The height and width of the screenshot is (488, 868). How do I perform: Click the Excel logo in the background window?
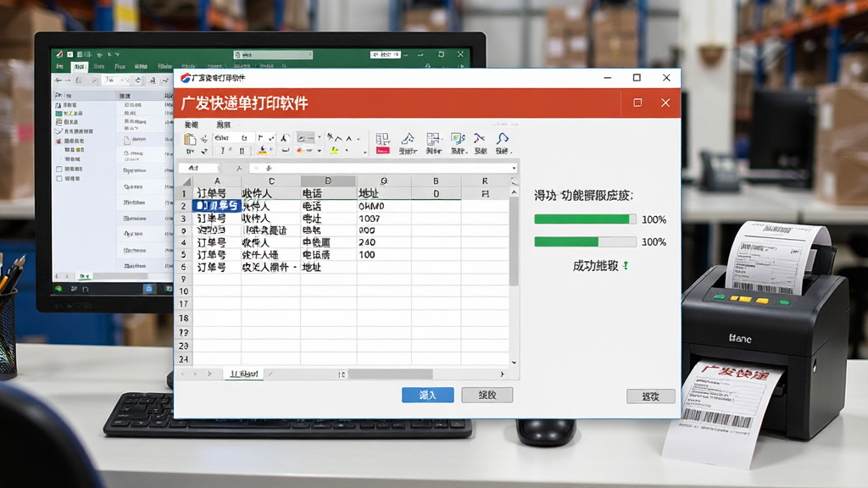click(x=59, y=54)
